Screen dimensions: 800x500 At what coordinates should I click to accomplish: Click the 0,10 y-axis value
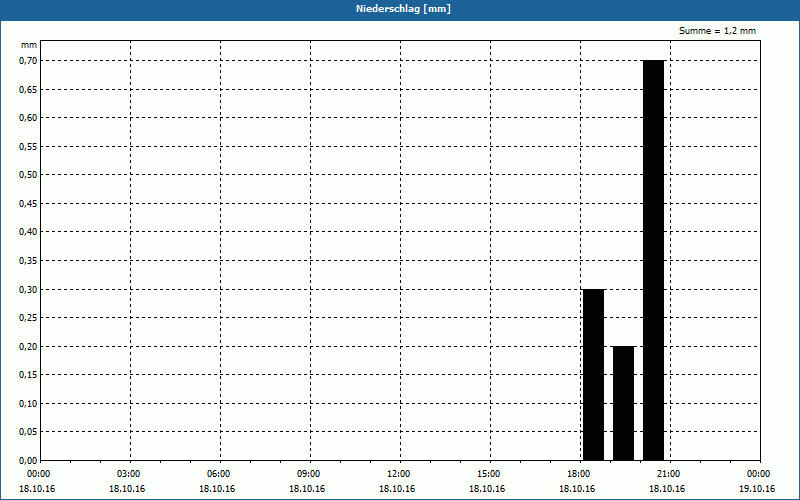tap(28, 404)
